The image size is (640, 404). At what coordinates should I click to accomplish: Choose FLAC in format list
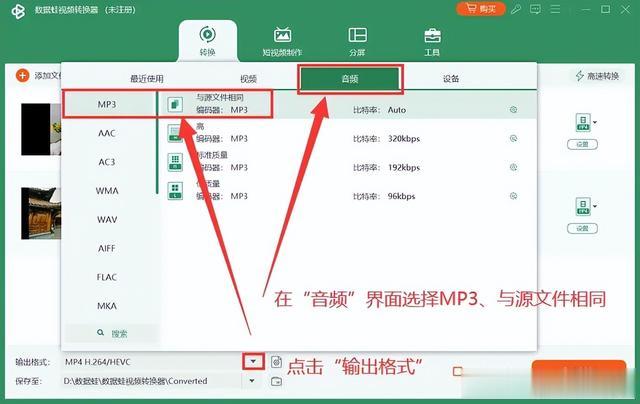pyautogui.click(x=107, y=277)
